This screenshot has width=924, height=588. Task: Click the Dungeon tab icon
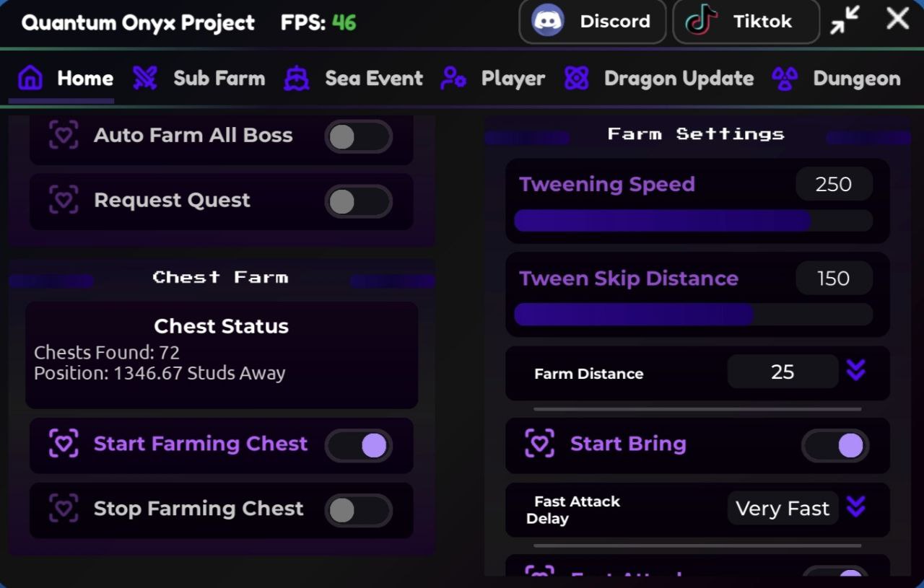[x=785, y=78]
